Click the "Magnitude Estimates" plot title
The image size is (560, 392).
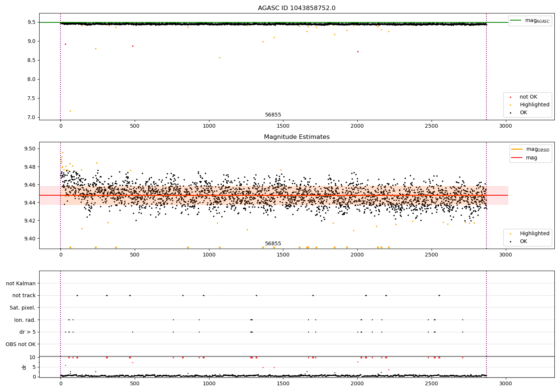pyautogui.click(x=296, y=137)
